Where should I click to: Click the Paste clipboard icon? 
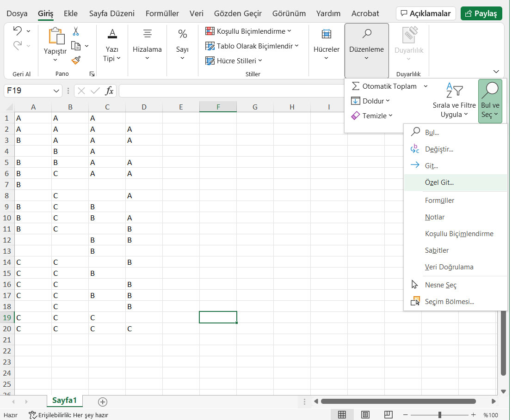[56, 36]
